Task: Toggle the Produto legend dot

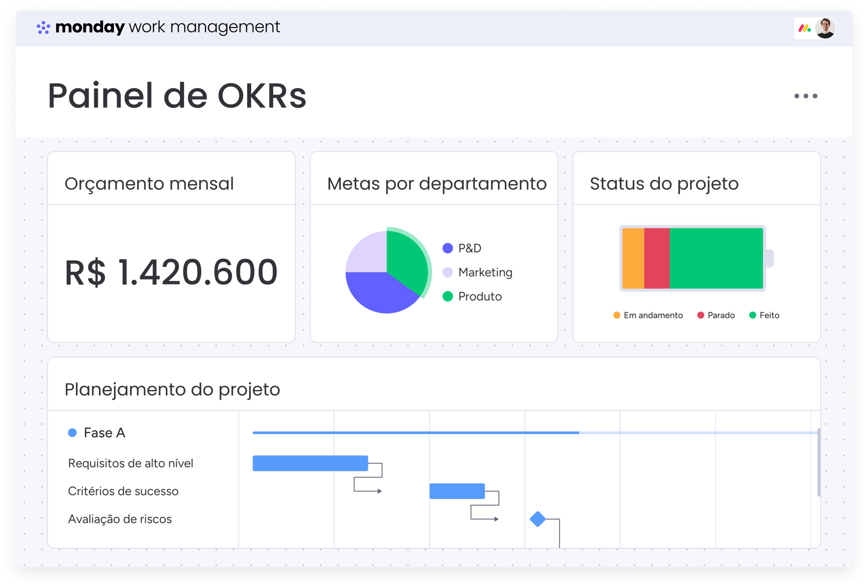Action: click(448, 296)
